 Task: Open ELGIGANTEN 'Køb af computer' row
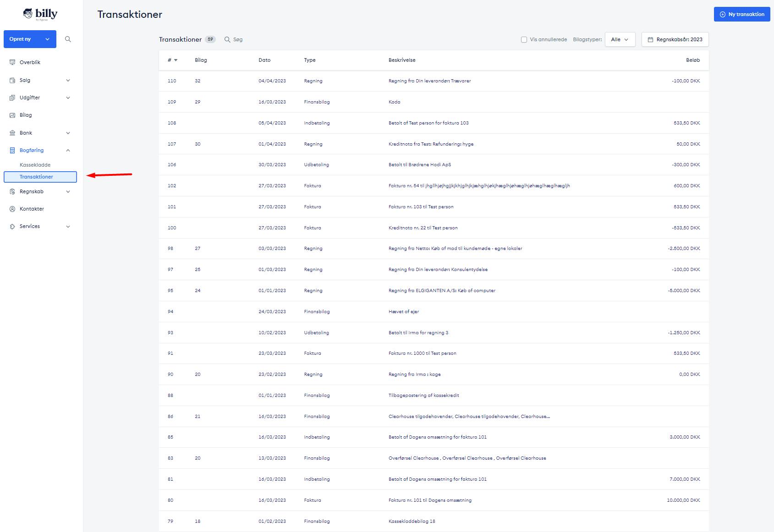click(434, 291)
